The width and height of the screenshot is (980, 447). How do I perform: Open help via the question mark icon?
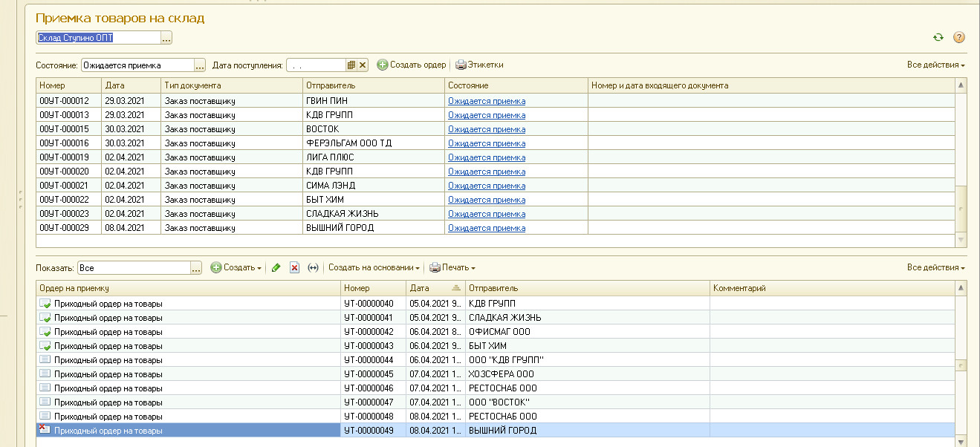tap(958, 37)
